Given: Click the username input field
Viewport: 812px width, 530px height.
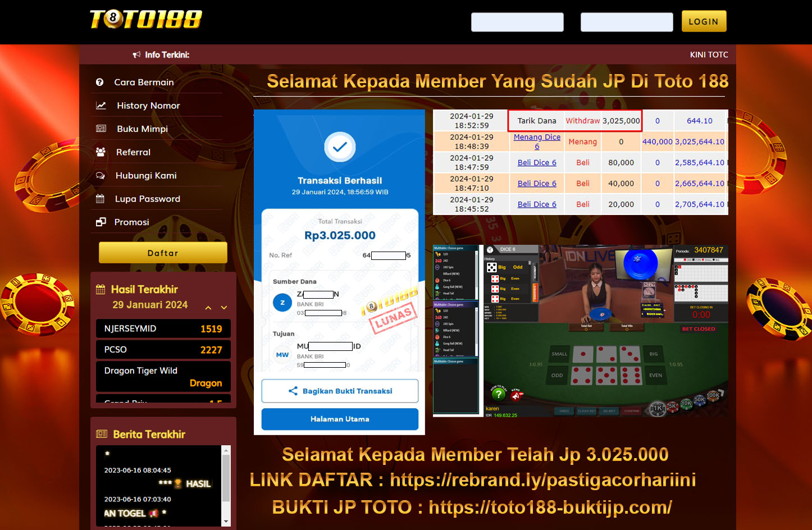Looking at the screenshot, I should click(517, 22).
